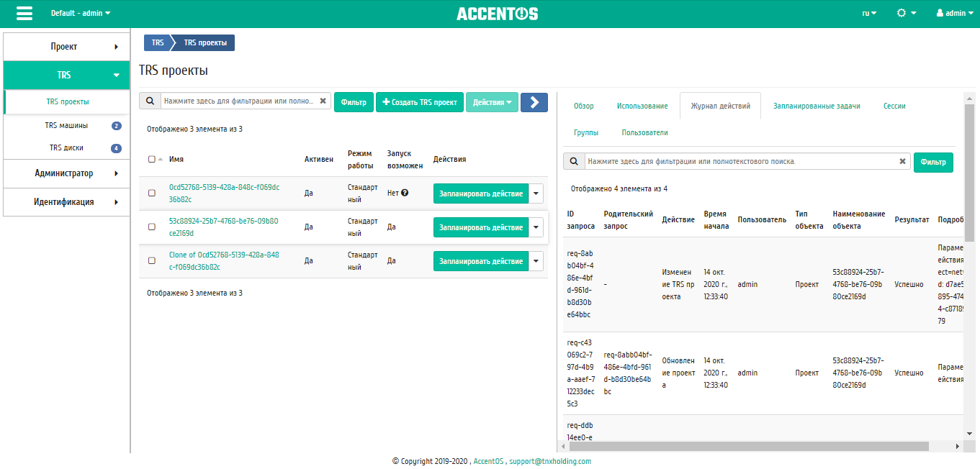
Task: Focus the projects filter search field
Action: [x=238, y=101]
